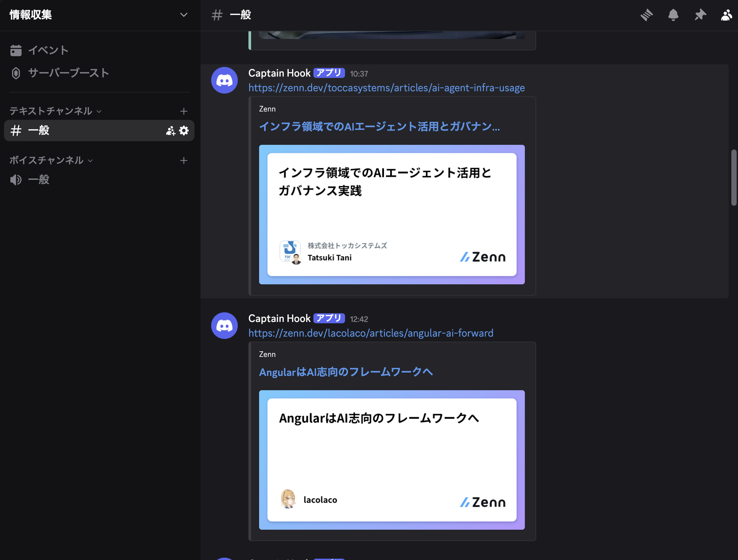Click Captain Hook avatar at 10:37
738x560 pixels.
point(224,80)
